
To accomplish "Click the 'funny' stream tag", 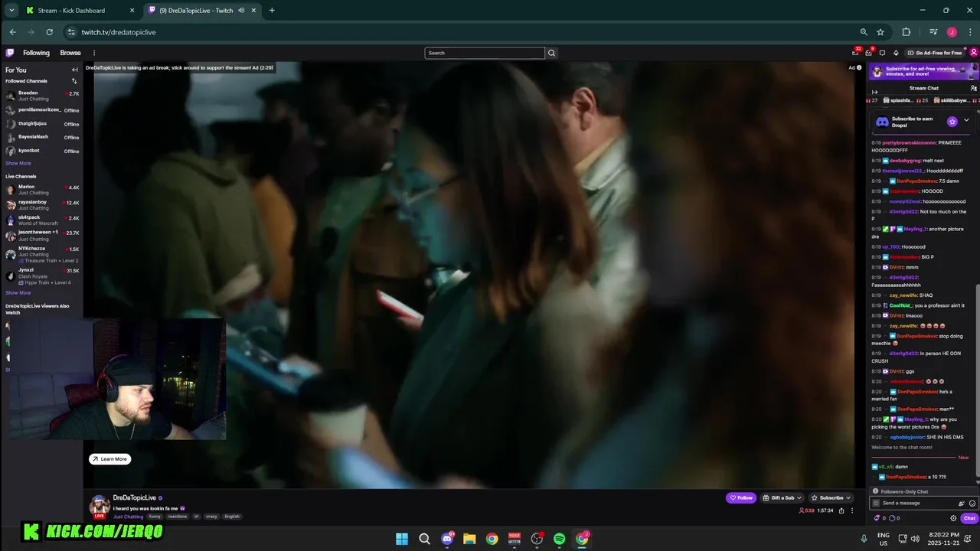I will (155, 517).
